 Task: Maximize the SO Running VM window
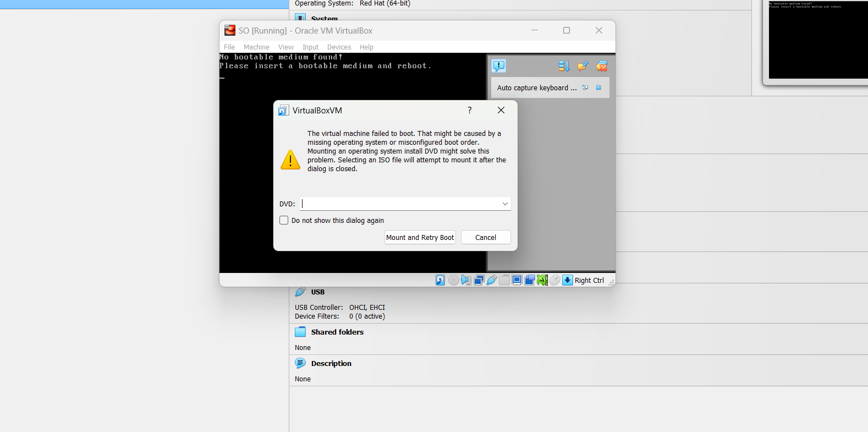pos(567,30)
